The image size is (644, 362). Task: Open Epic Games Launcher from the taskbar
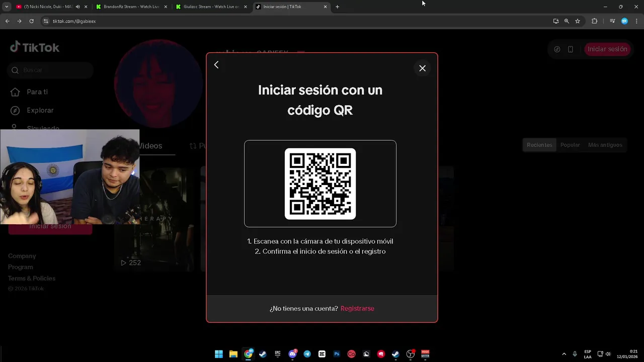(278, 354)
